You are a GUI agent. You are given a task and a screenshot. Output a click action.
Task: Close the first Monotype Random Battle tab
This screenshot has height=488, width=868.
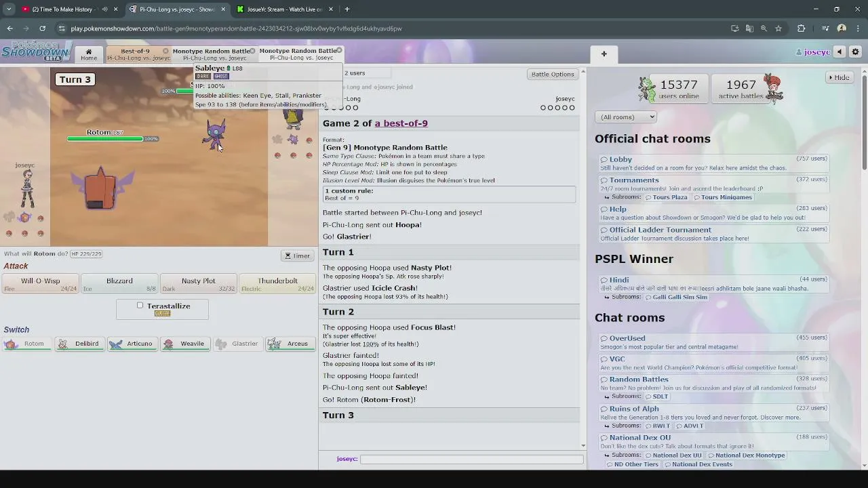(252, 51)
